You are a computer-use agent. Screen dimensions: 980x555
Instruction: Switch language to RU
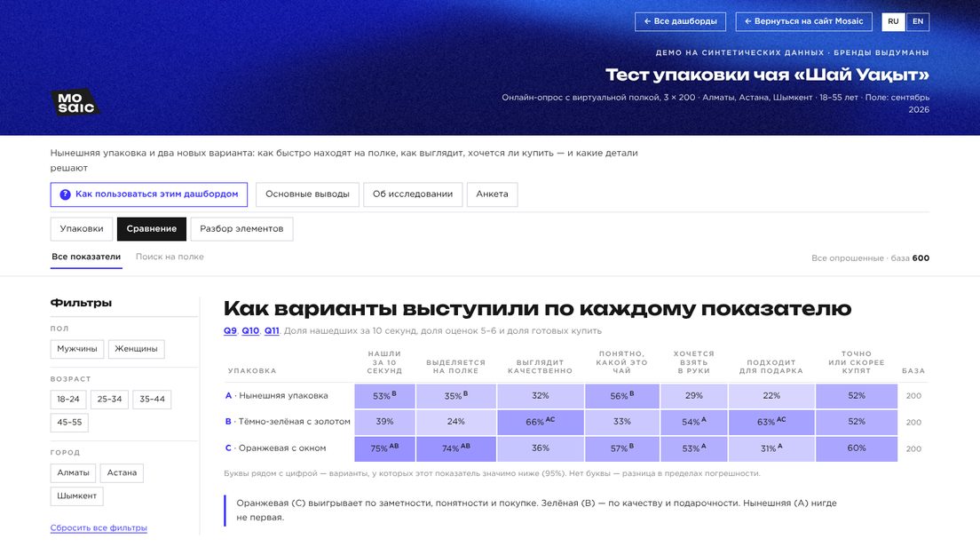[893, 21]
